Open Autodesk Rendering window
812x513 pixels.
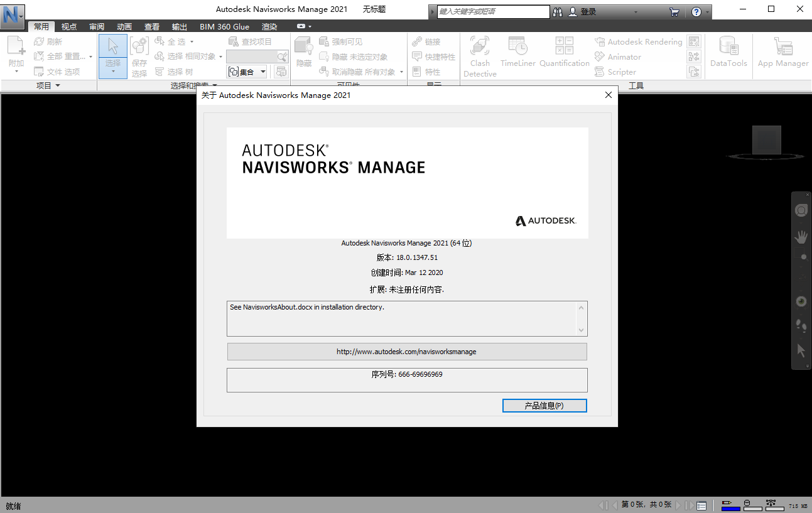[x=638, y=41]
